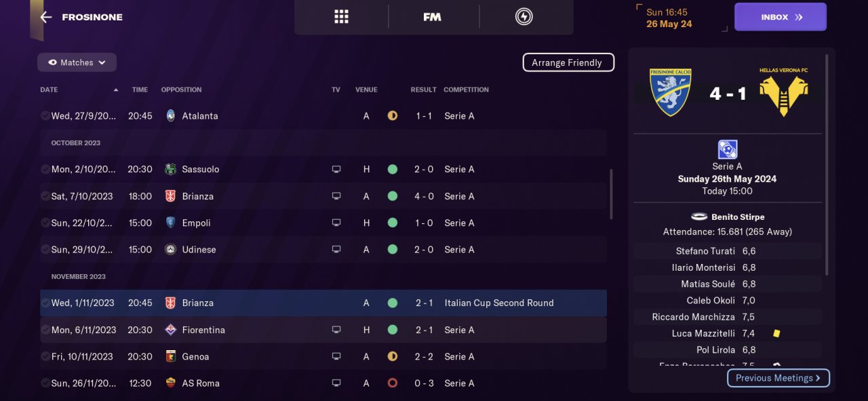The height and width of the screenshot is (401, 868).
Task: Toggle the checkmark on Fiorentina match row
Action: [45, 330]
